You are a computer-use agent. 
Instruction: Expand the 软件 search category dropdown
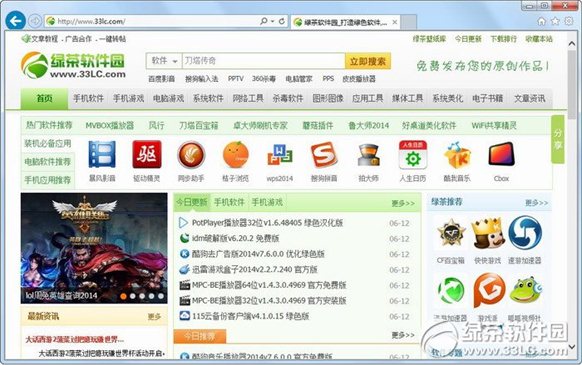pyautogui.click(x=164, y=61)
